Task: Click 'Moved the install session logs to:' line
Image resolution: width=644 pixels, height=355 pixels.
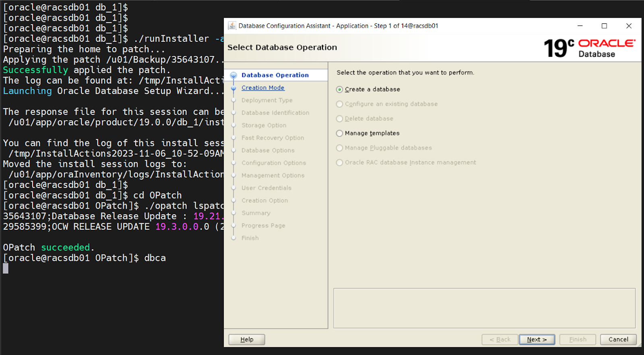Action: [x=95, y=164]
